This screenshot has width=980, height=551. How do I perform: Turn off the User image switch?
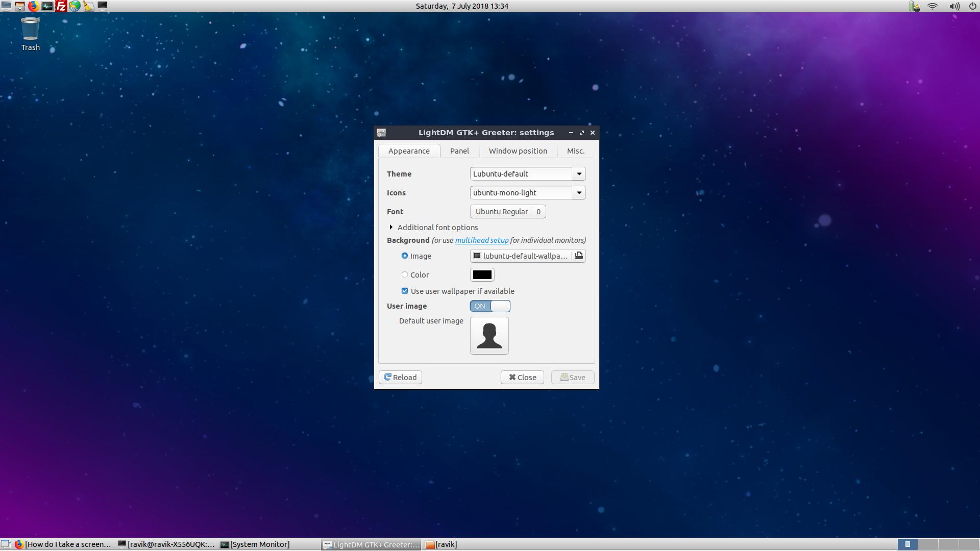(x=489, y=306)
